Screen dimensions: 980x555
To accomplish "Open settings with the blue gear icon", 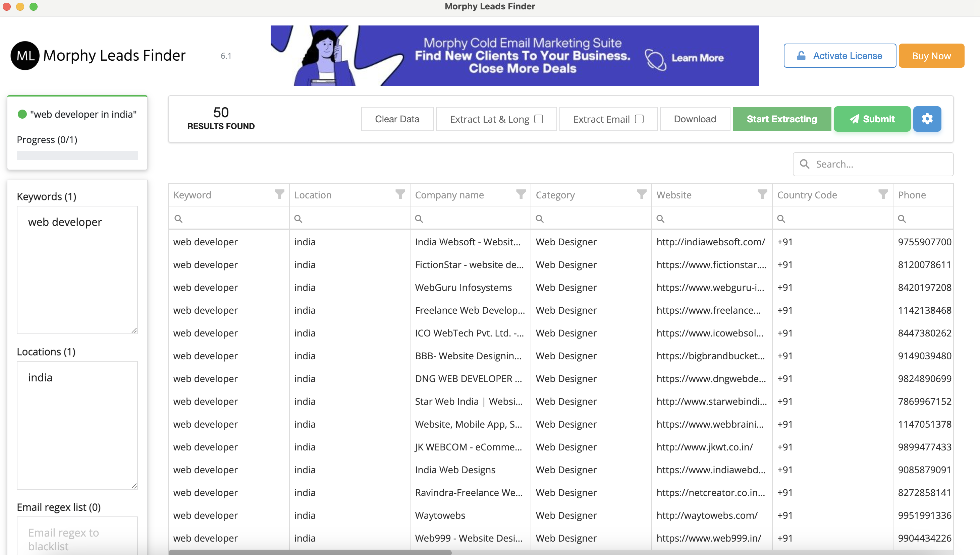I will 927,119.
